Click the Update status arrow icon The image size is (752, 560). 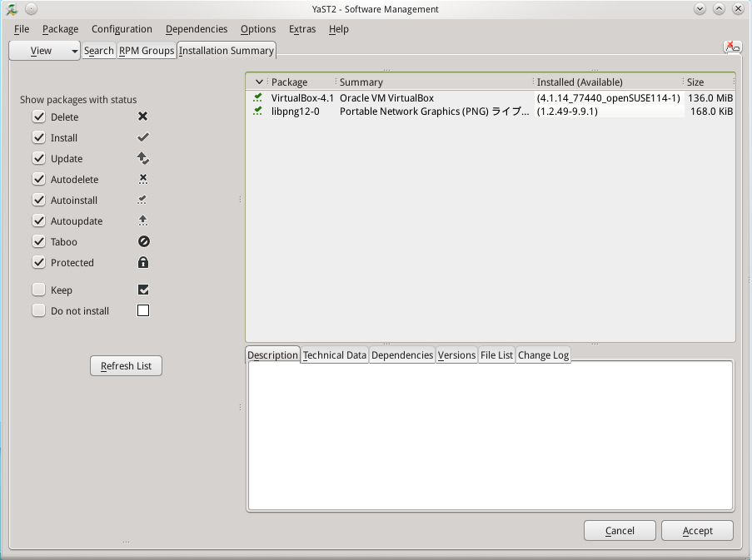pyautogui.click(x=143, y=158)
